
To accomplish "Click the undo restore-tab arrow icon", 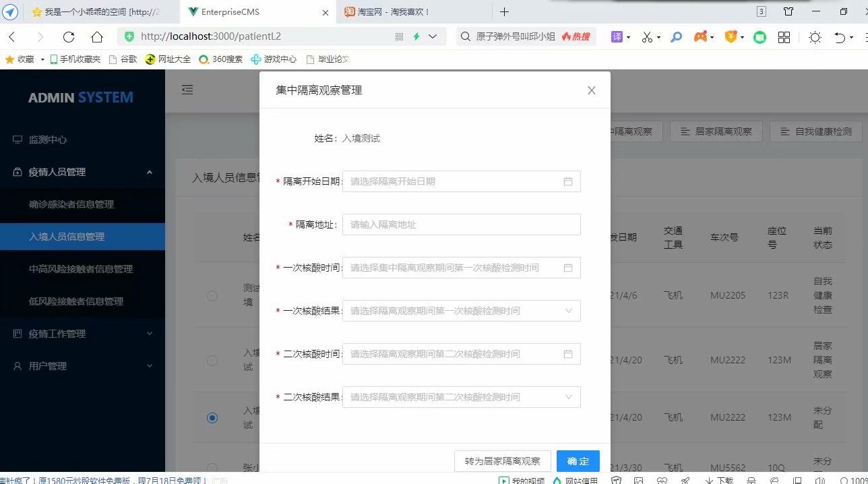I will [840, 38].
